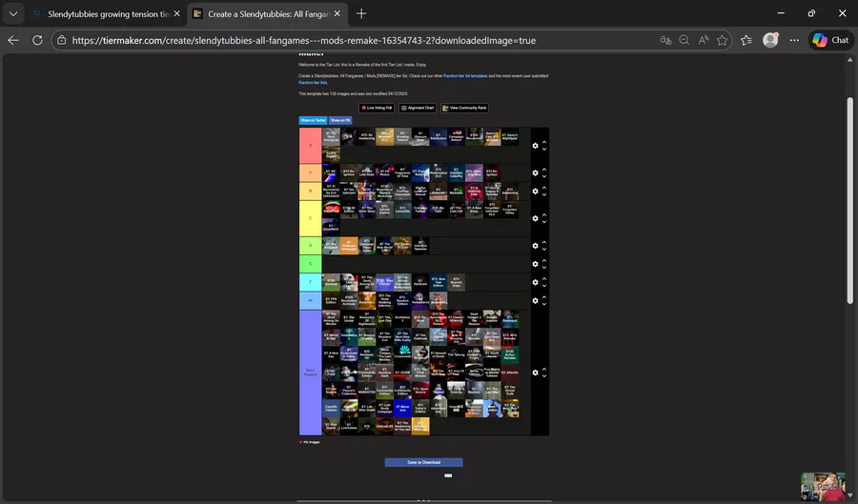Open settings gear for the D tier row
The height and width of the screenshot is (504, 858).
(x=535, y=246)
